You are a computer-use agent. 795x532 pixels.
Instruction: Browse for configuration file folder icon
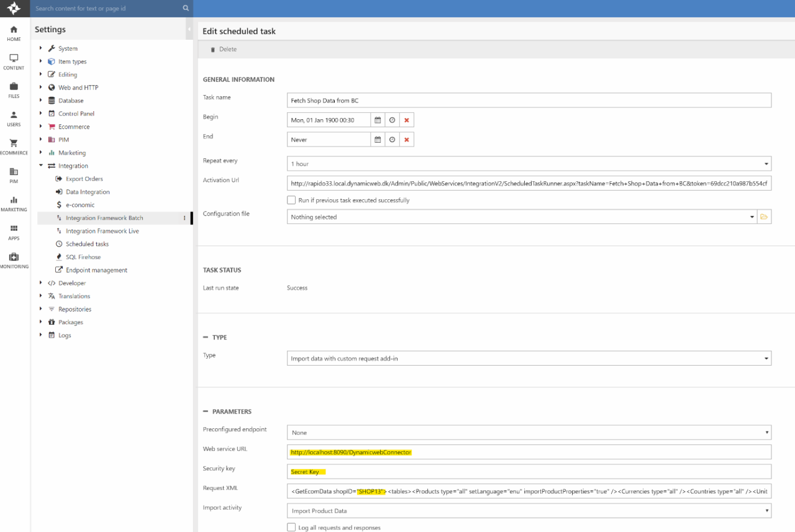click(764, 217)
